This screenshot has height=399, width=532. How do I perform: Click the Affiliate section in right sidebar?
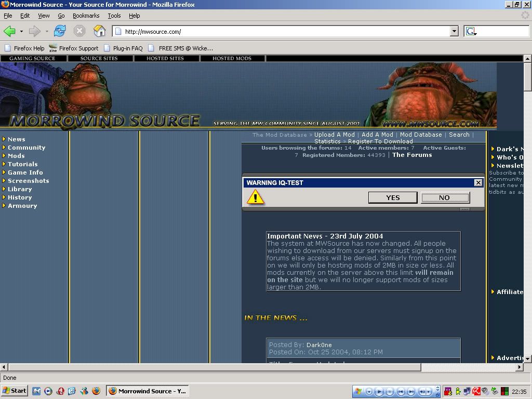click(x=507, y=292)
